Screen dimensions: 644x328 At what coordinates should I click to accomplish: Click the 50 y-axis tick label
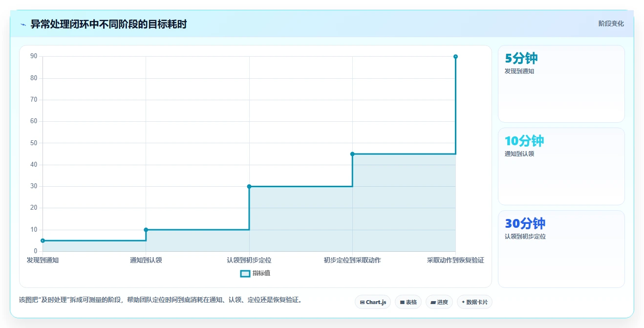point(34,143)
